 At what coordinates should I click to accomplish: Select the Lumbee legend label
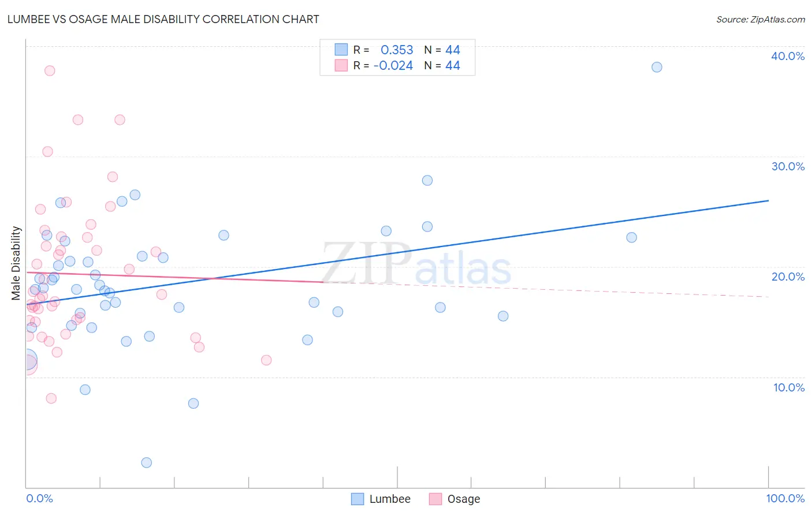390,499
